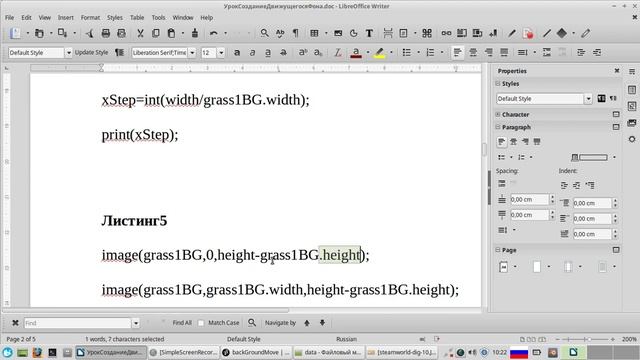Image resolution: width=640 pixels, height=360 pixels.
Task: Open the font size dropdown
Action: click(x=221, y=53)
